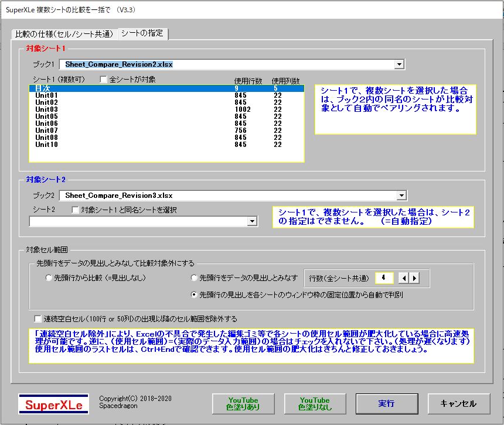This screenshot has width=504, height=425.
Task: Click the ブック2 field showing Sheet_Compare_Revision3.xlsx
Action: point(228,195)
